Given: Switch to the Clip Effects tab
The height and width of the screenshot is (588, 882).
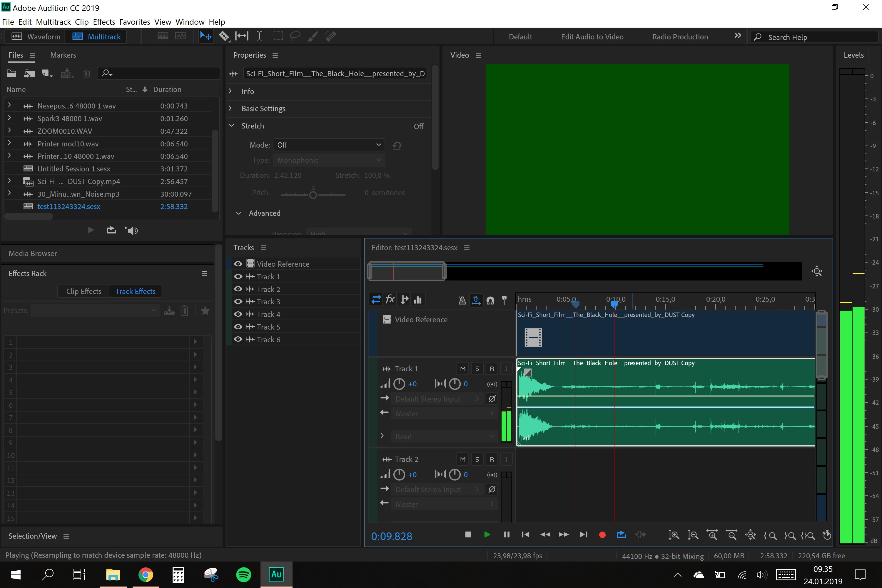Looking at the screenshot, I should pyautogui.click(x=83, y=291).
